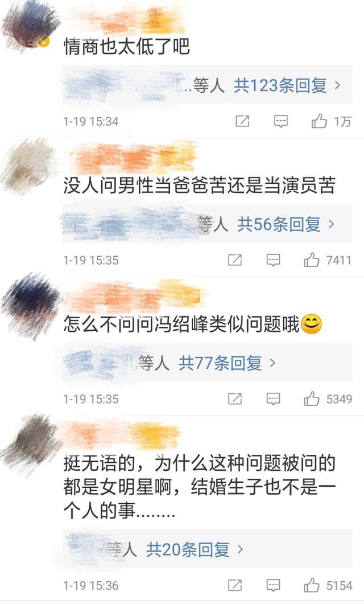Repost the 没人问男性当爸爸苦 comment
This screenshot has width=364, height=604.
pos(235,260)
